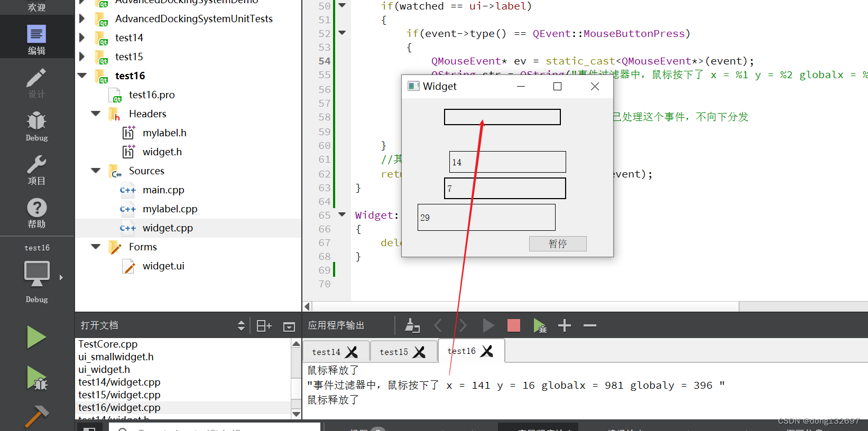Clear application output with broom icon
868x431 pixels.
(x=412, y=325)
